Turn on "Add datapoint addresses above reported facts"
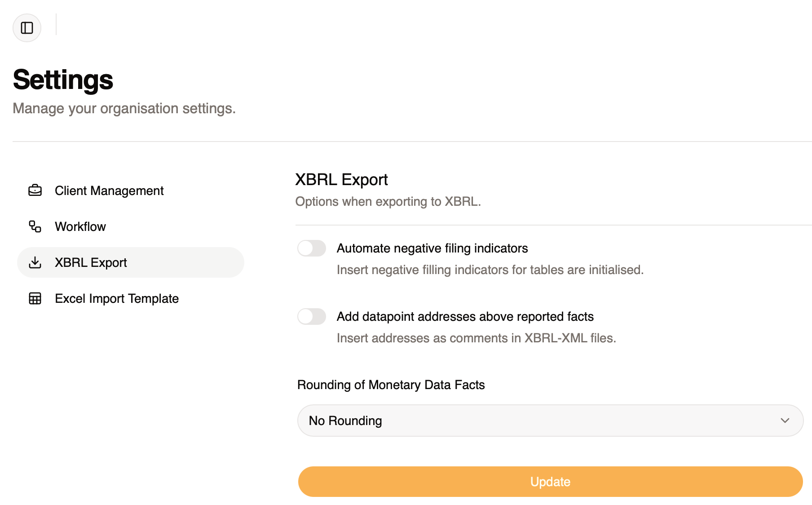Screen dimensions: 812x505 pyautogui.click(x=312, y=316)
